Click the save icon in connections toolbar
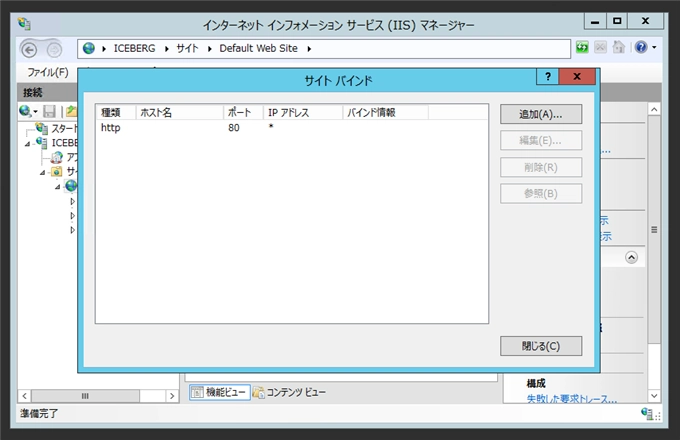The image size is (680, 440). coord(49,111)
